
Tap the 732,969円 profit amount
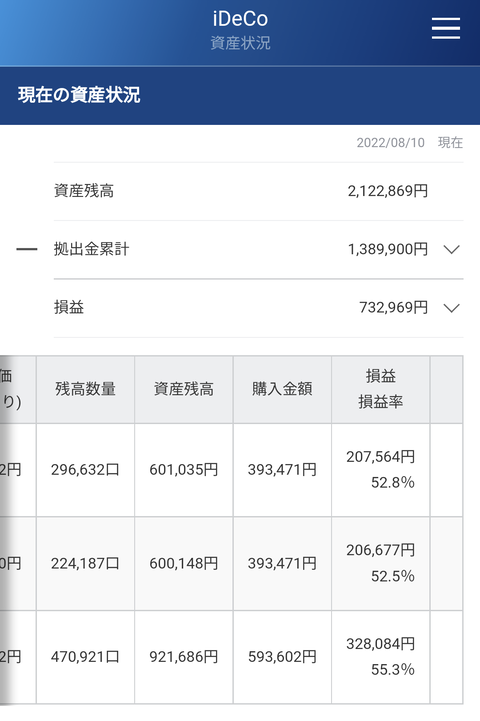[x=394, y=307]
